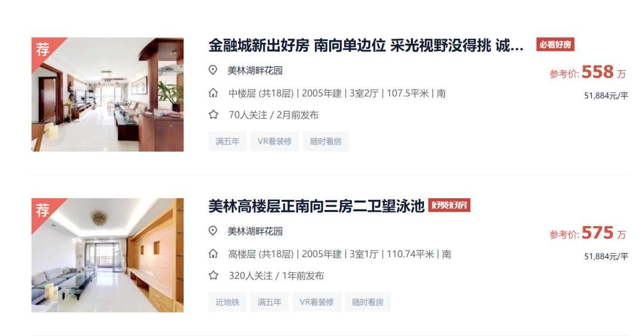
Task: Select the 近地铁 tag
Action: click(227, 302)
